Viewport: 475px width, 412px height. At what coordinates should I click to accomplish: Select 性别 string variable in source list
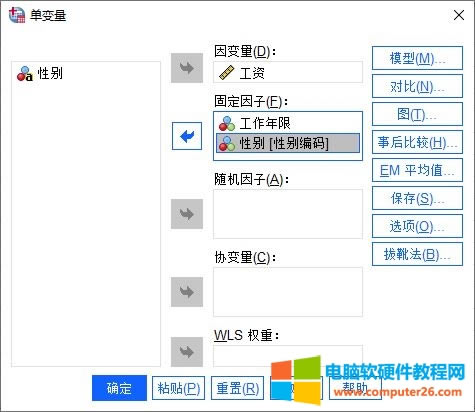[x=40, y=74]
